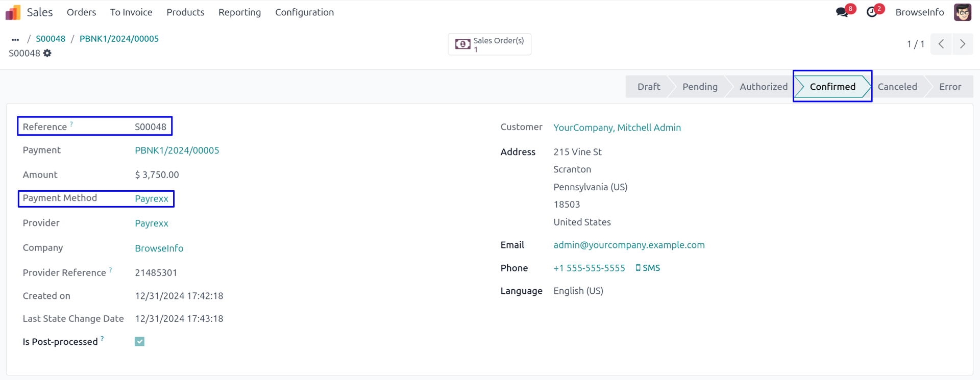The image size is (980, 380).
Task: Open the Products menu
Action: 185,12
